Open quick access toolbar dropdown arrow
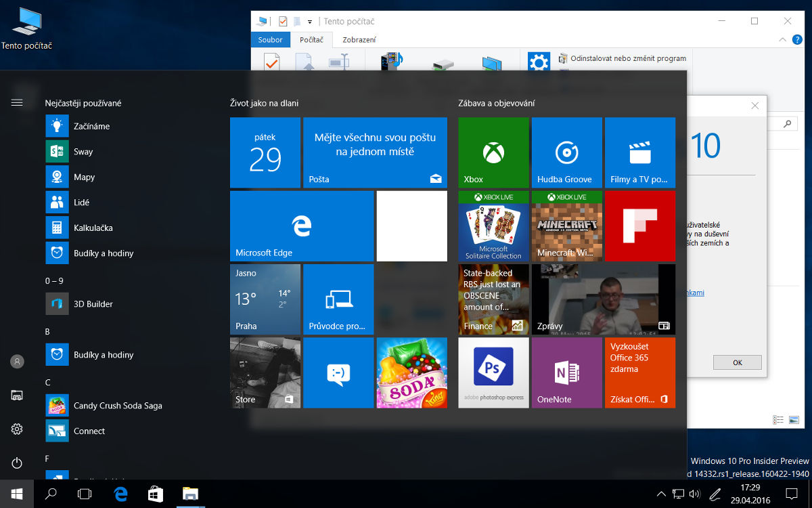 (x=310, y=22)
